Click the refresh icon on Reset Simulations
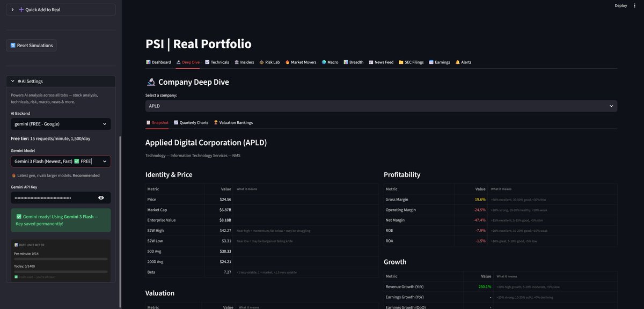The width and height of the screenshot is (644, 309). pos(13,46)
